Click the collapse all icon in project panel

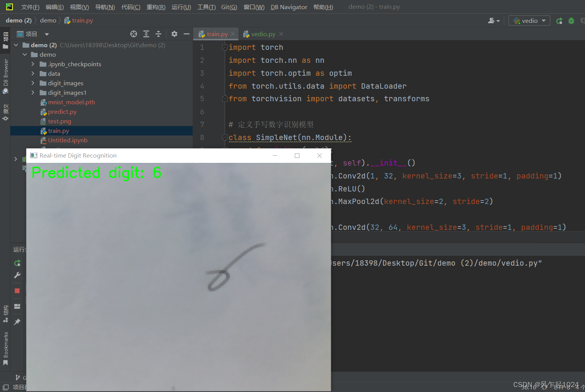pyautogui.click(x=158, y=34)
